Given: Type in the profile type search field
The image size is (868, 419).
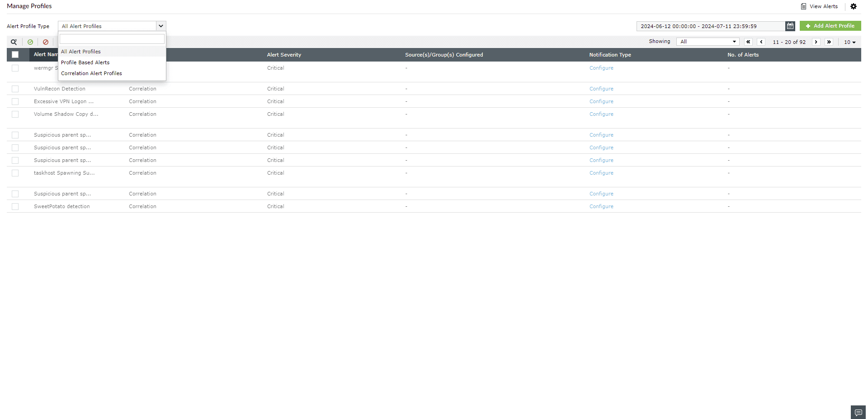Looking at the screenshot, I should click(111, 39).
